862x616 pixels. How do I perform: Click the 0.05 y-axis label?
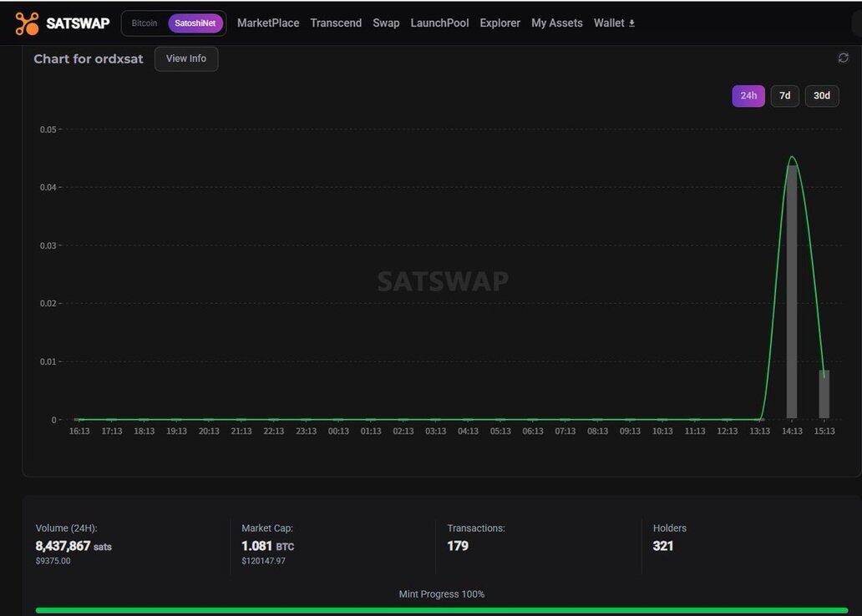point(48,129)
